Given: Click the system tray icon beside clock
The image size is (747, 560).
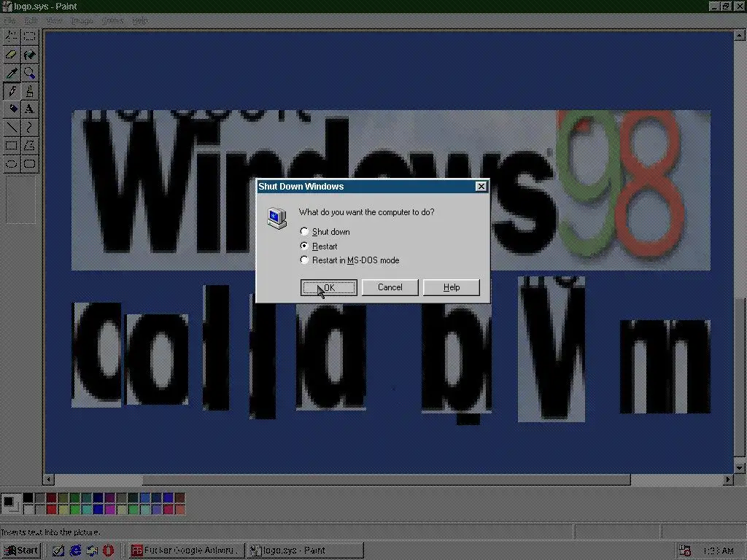Looking at the screenshot, I should 685,551.
